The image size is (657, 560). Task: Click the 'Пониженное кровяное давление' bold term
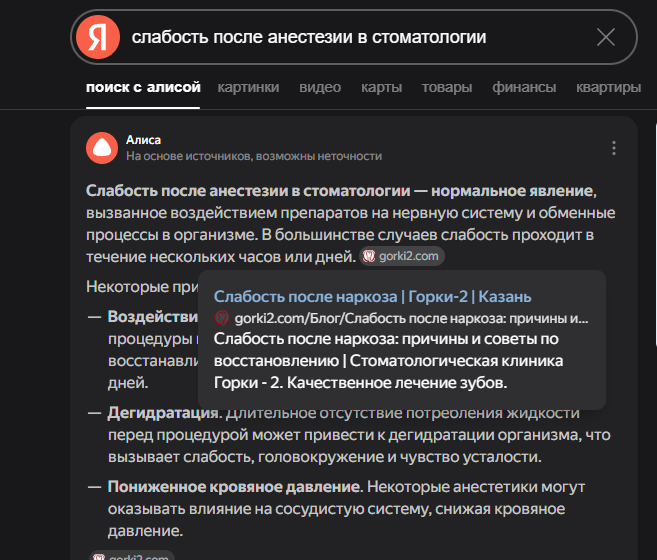[234, 487]
